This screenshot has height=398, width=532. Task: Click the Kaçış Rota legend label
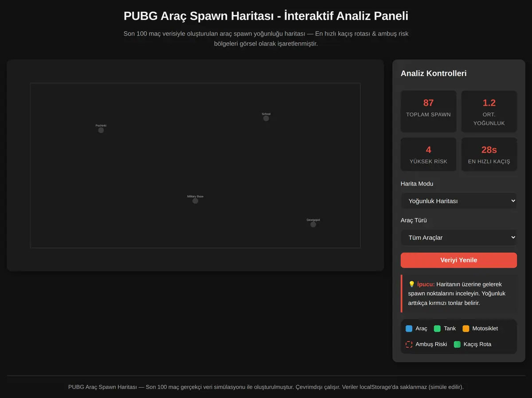477,344
